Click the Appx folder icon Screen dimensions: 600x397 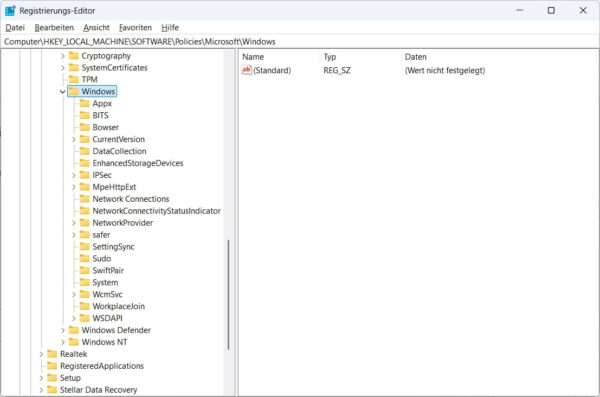[x=85, y=103]
